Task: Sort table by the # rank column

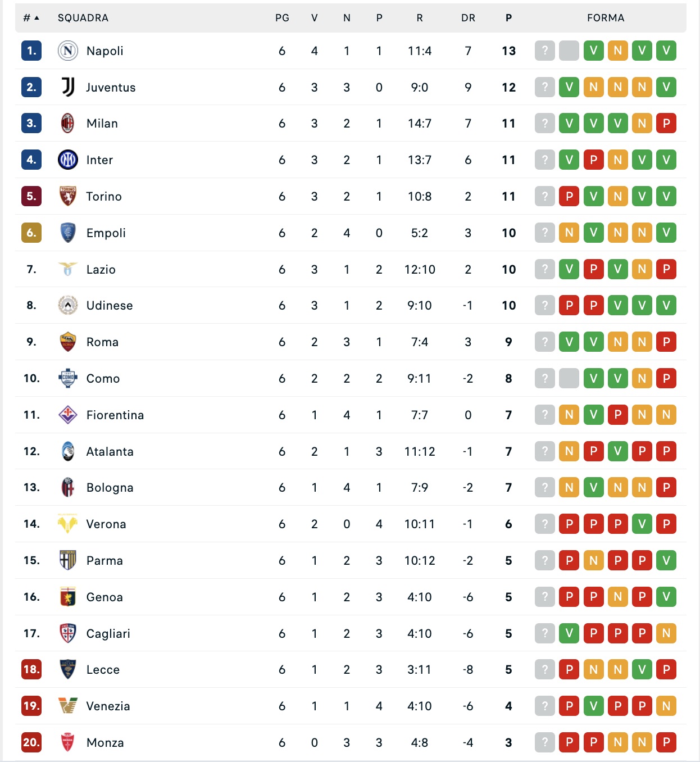Action: pos(31,18)
